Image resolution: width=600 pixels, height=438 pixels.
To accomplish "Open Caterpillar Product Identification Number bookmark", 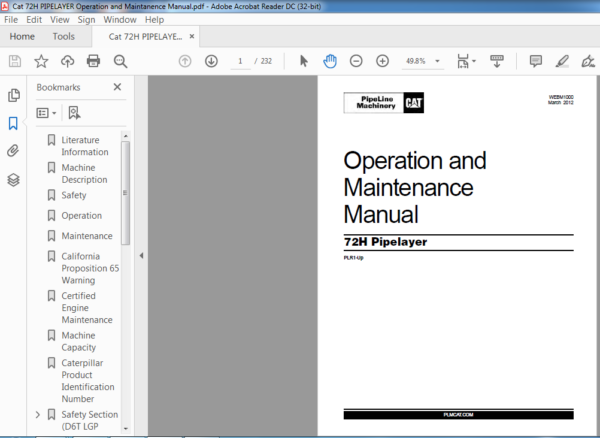I will 88,381.
